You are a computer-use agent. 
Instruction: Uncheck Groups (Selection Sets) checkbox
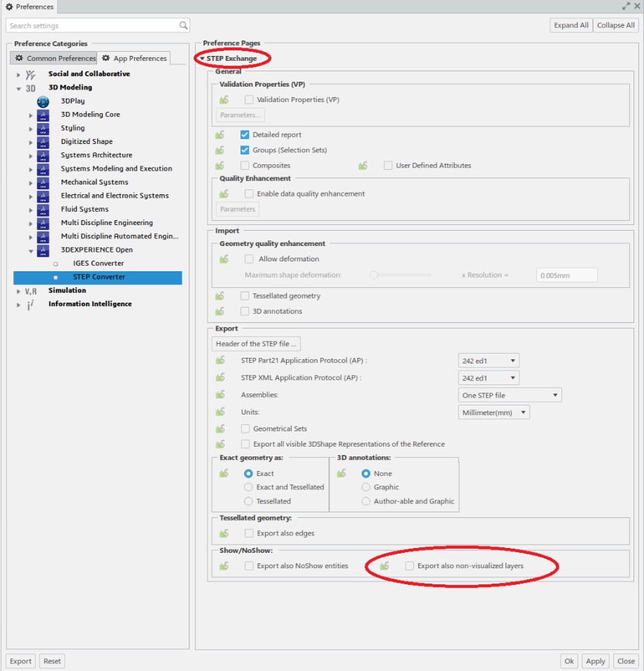pyautogui.click(x=245, y=150)
